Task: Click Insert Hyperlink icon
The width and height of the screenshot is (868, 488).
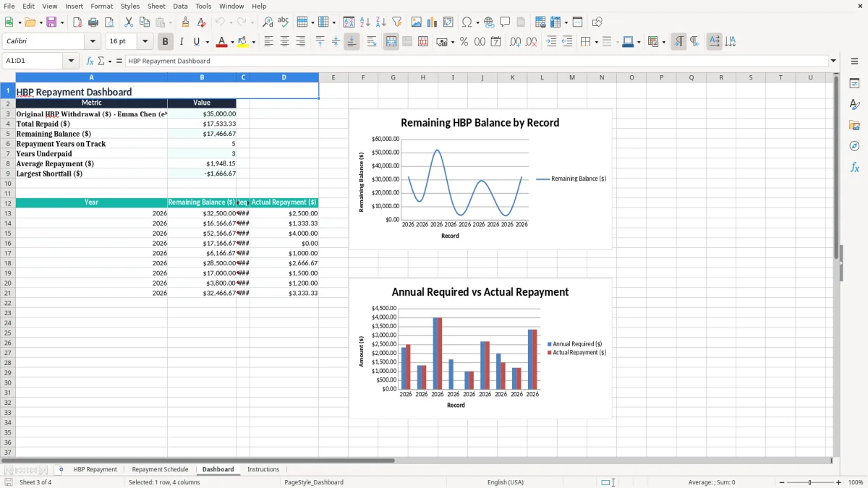Action: point(489,22)
